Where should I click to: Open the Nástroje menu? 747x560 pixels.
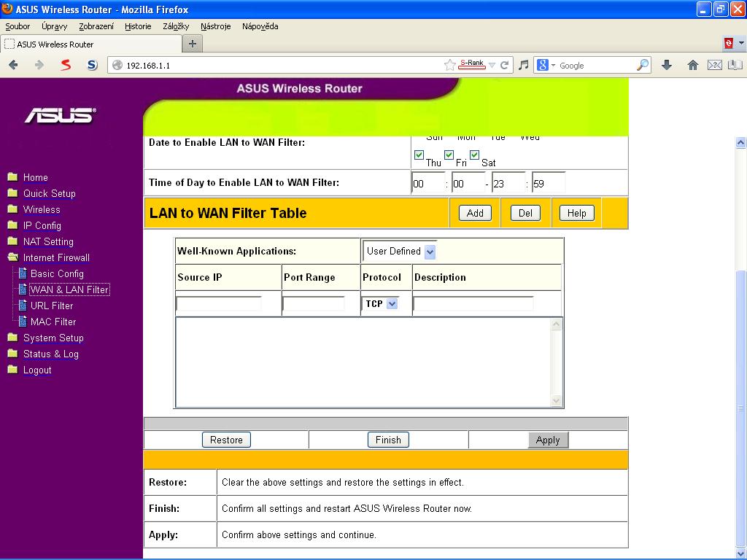tap(216, 26)
